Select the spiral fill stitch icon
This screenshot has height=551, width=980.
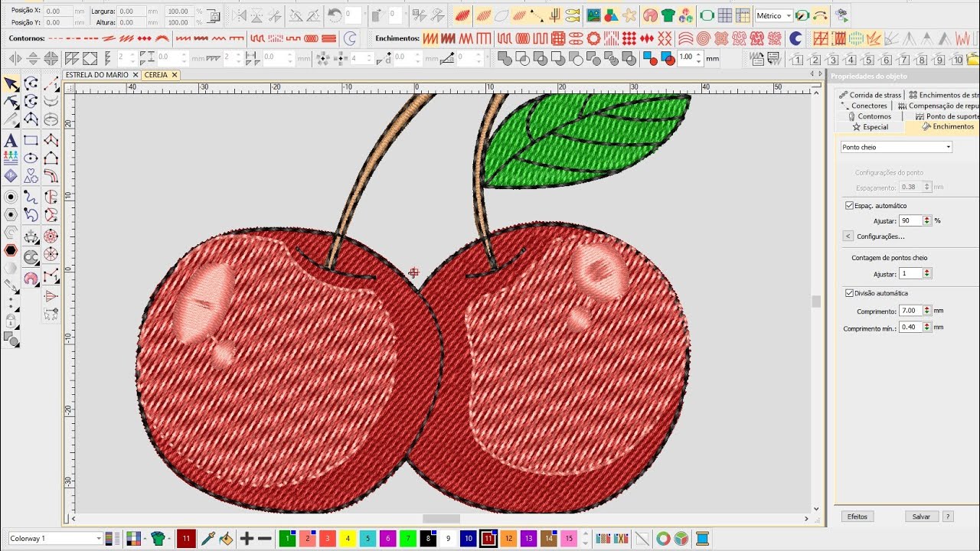point(702,38)
